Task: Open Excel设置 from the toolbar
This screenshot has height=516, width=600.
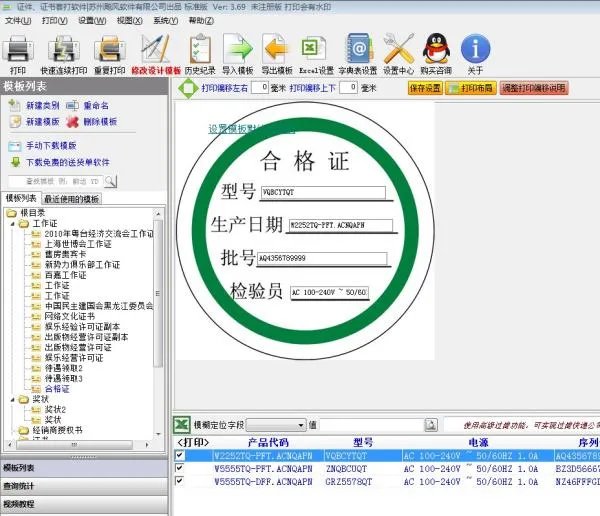Action: 315,48
